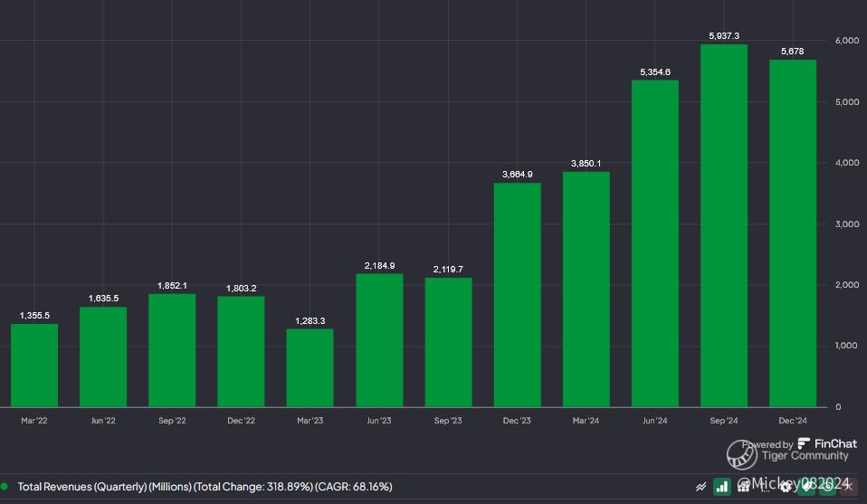867x504 pixels.
Task: Select the Mar '22 bar showing 1,355.5
Action: 34,365
